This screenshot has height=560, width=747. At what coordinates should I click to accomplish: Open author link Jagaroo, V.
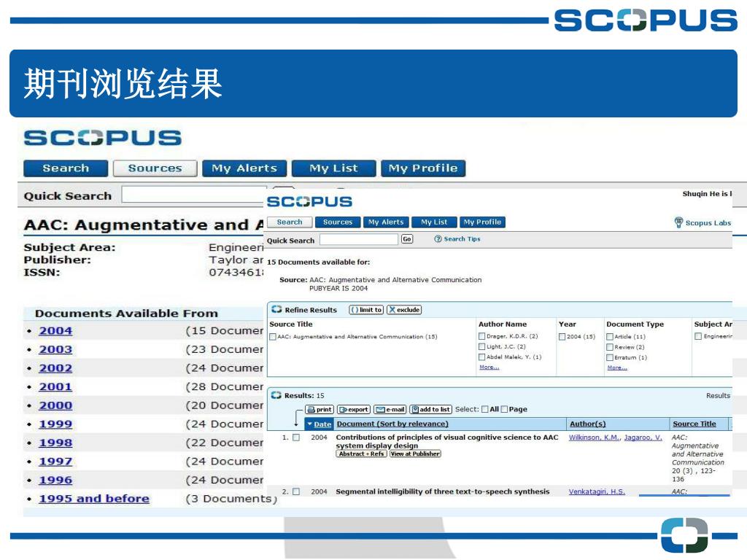pos(643,437)
